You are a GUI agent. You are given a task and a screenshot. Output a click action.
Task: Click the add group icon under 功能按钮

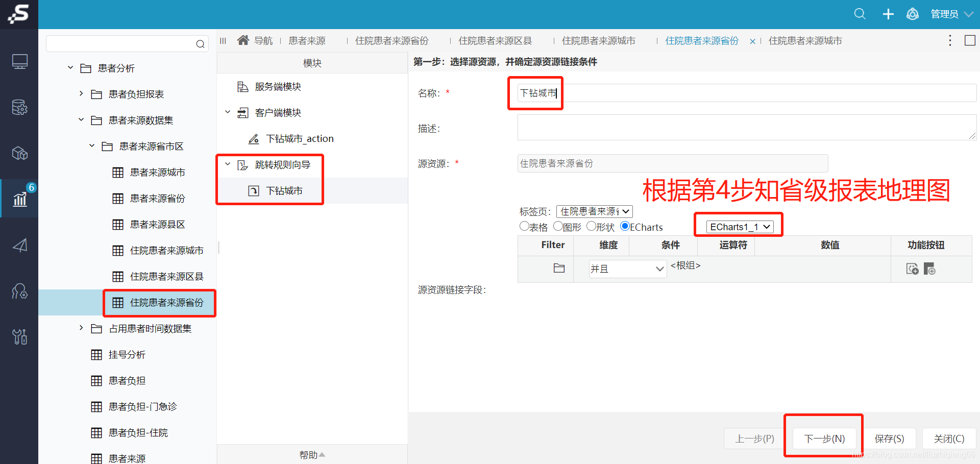913,269
